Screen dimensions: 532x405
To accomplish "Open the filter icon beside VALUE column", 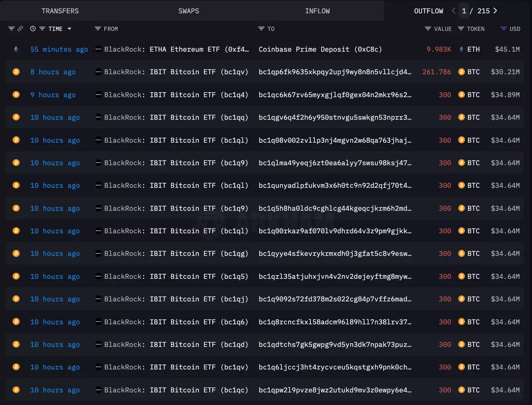I will [428, 29].
